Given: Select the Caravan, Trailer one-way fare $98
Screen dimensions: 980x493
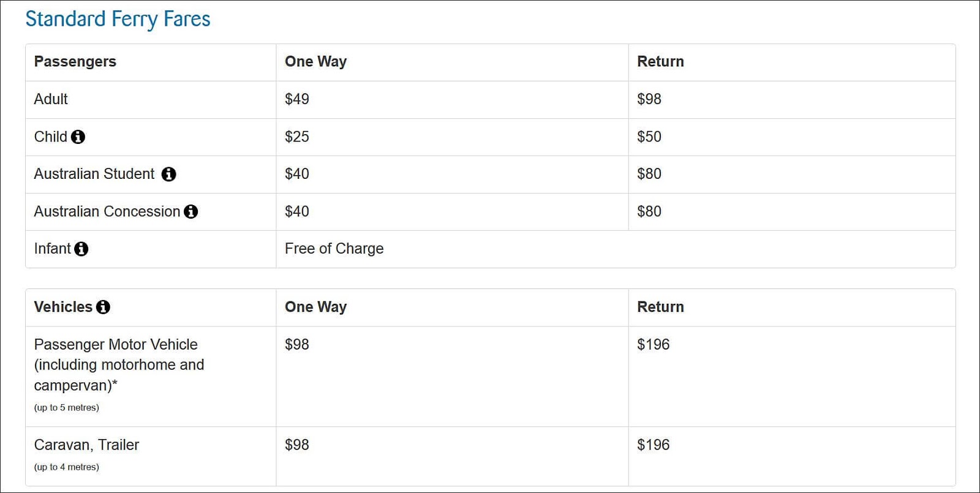Looking at the screenshot, I should coord(297,445).
